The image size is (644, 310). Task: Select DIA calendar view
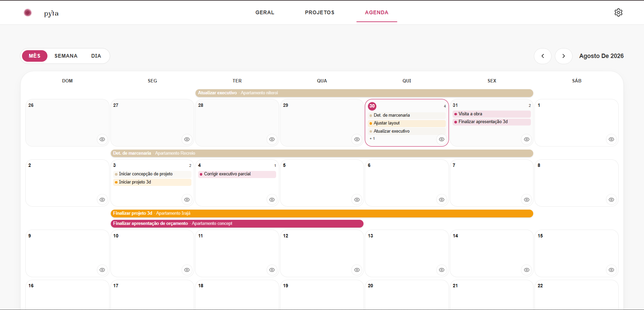coord(96,56)
